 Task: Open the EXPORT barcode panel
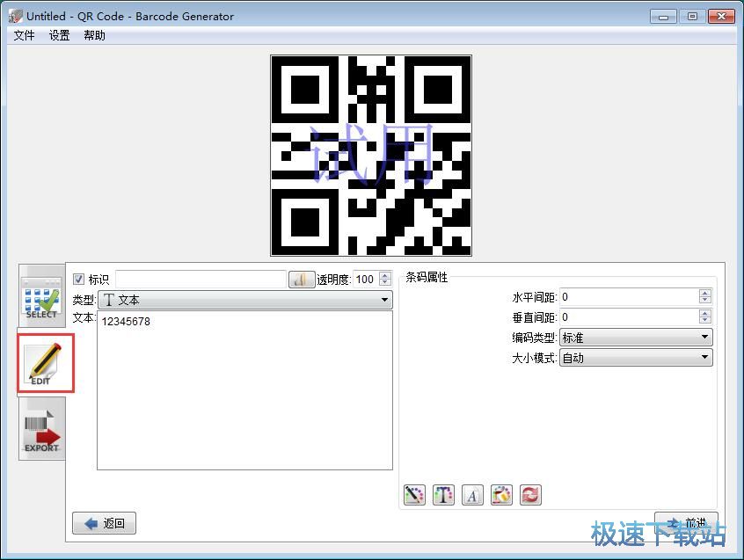point(41,429)
